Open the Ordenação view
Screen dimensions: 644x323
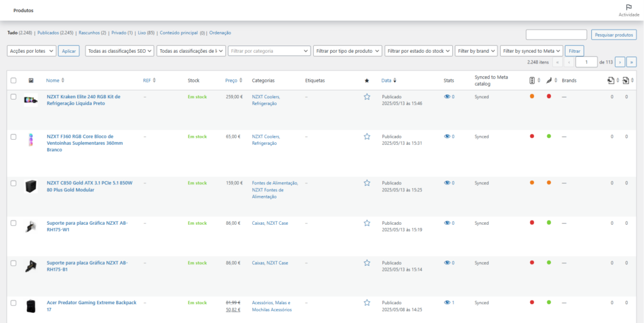[220, 33]
